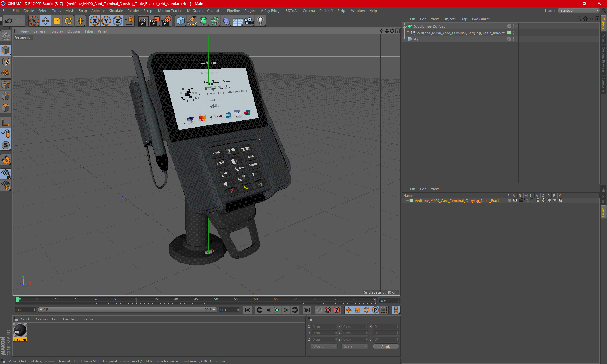Activate the Rotate tool
The width and height of the screenshot is (607, 364).
point(68,21)
